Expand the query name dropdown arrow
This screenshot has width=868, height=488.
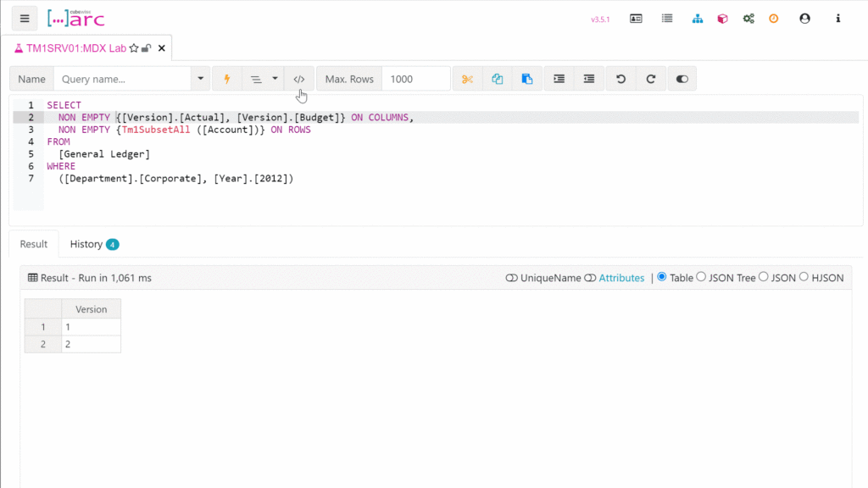point(201,79)
